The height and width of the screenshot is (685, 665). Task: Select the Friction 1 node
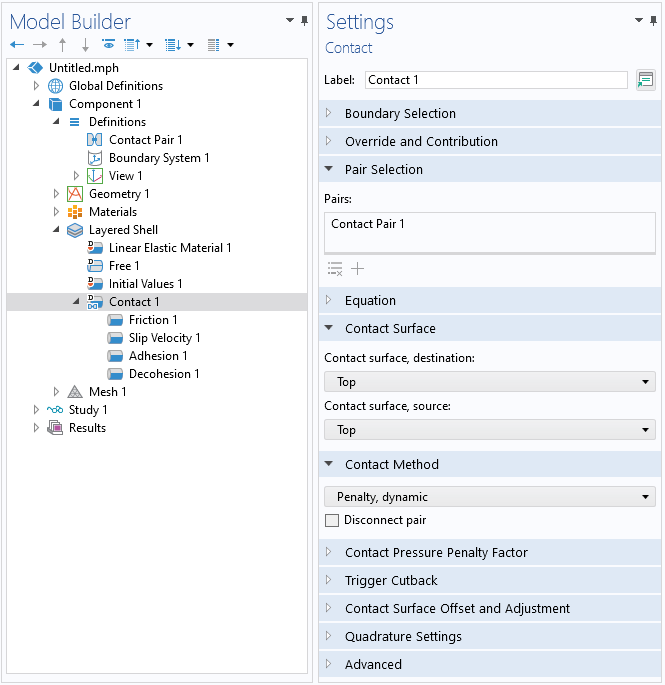coord(153,320)
